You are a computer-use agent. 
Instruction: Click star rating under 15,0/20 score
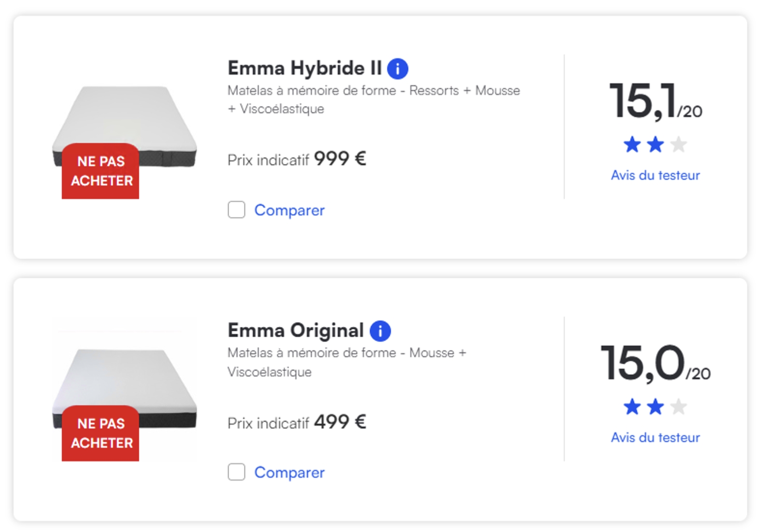pyautogui.click(x=655, y=407)
